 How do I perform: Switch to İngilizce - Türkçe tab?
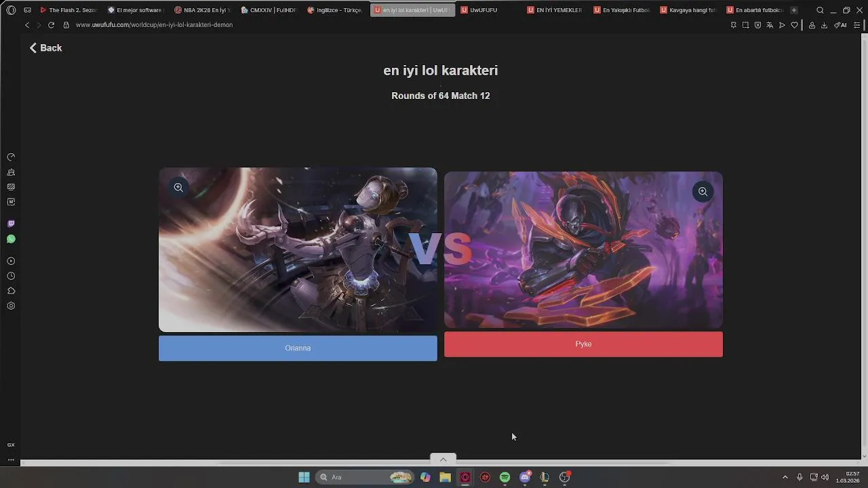tap(335, 10)
